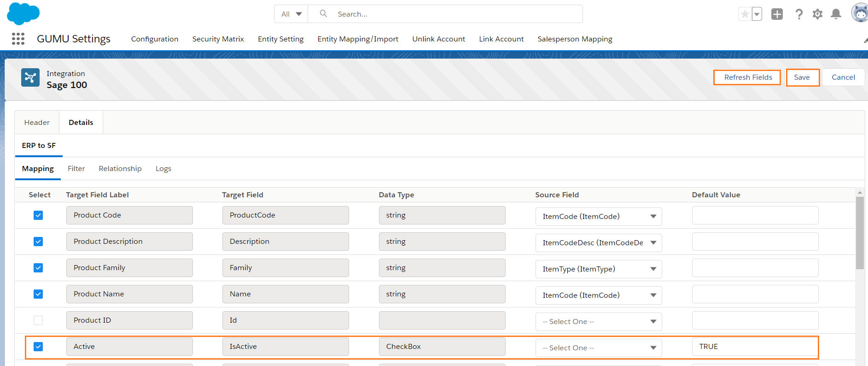Click the vertical scrollbar thumb
The height and width of the screenshot is (366, 868).
pyautogui.click(x=860, y=233)
